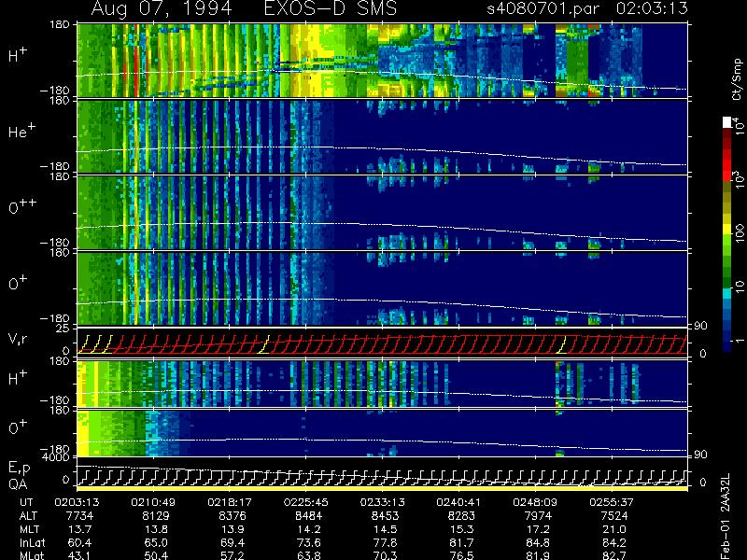Click the MLT value '13.7'
The height and width of the screenshot is (560, 747).
(x=80, y=529)
